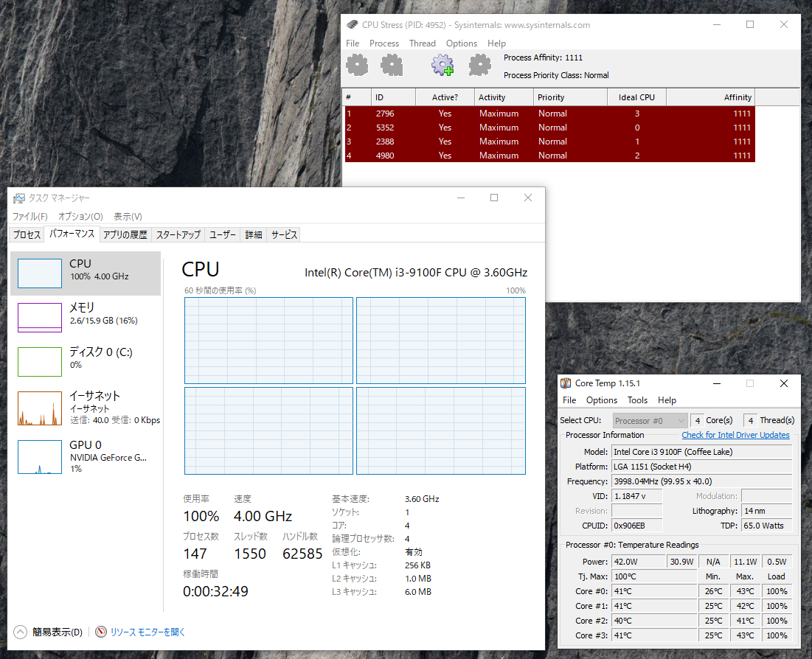Click the リソース モニター gauge icon
812x659 pixels.
101,632
